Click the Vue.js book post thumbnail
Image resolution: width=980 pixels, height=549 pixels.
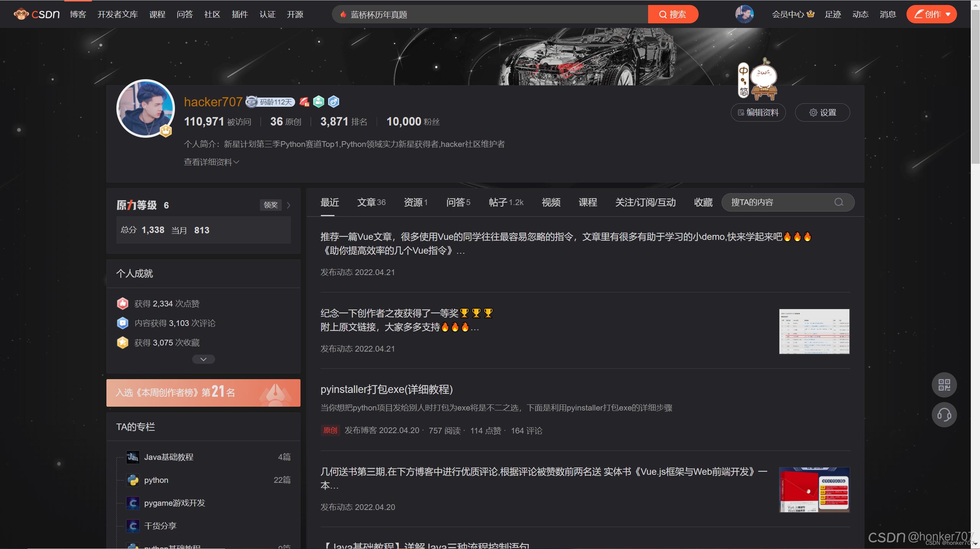814,489
